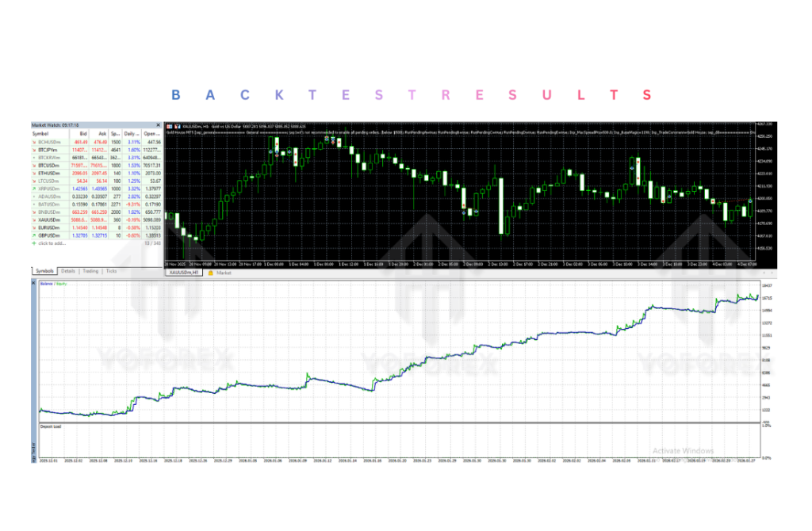
Task: Click the uptrend arrow icon beside XRPUSDm
Action: pyautogui.click(x=36, y=189)
